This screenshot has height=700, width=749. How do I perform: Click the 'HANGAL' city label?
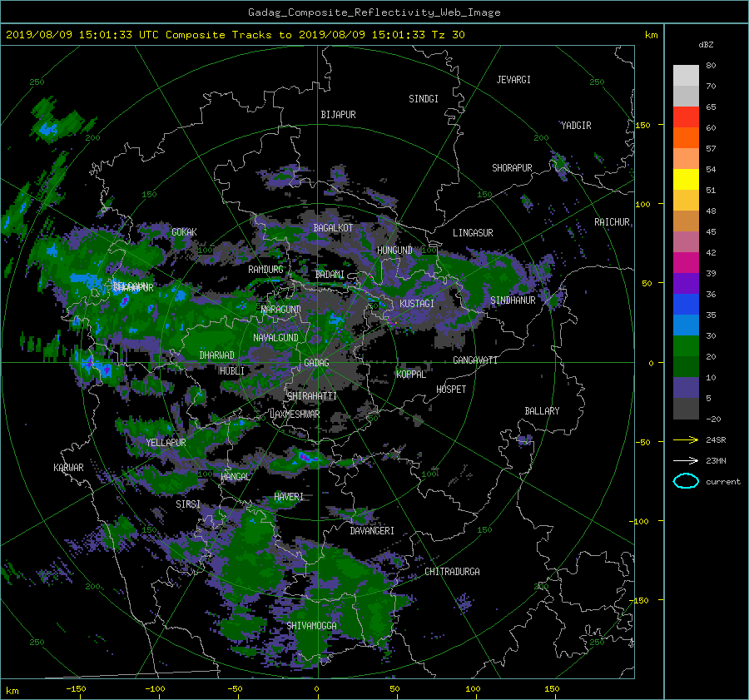tap(236, 477)
